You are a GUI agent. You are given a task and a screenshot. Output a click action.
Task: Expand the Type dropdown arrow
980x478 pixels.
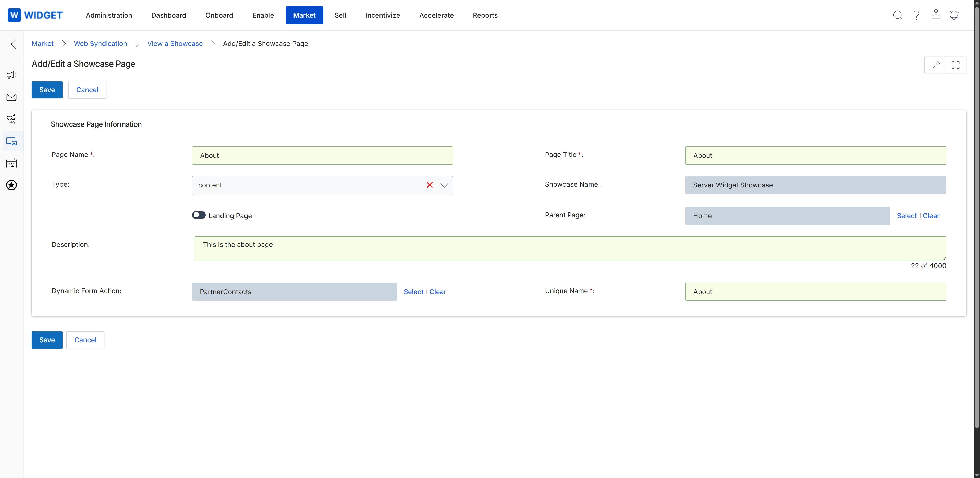[444, 186]
